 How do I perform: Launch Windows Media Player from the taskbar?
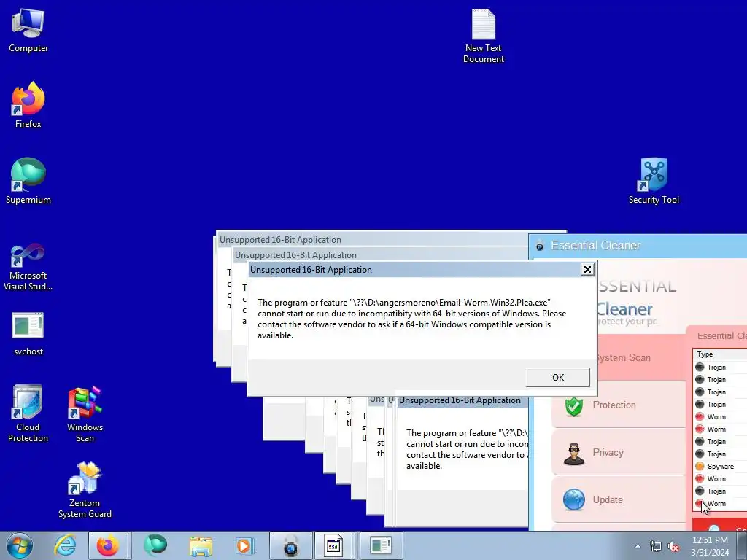point(245,545)
